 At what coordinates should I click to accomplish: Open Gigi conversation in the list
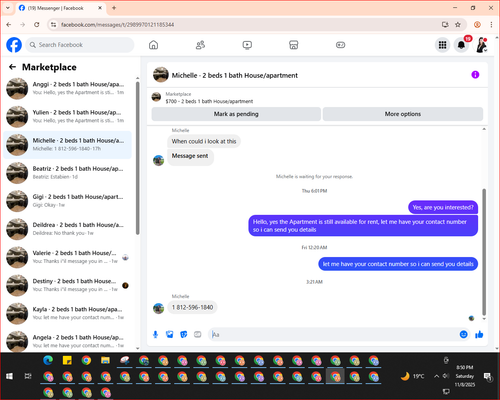click(x=68, y=201)
